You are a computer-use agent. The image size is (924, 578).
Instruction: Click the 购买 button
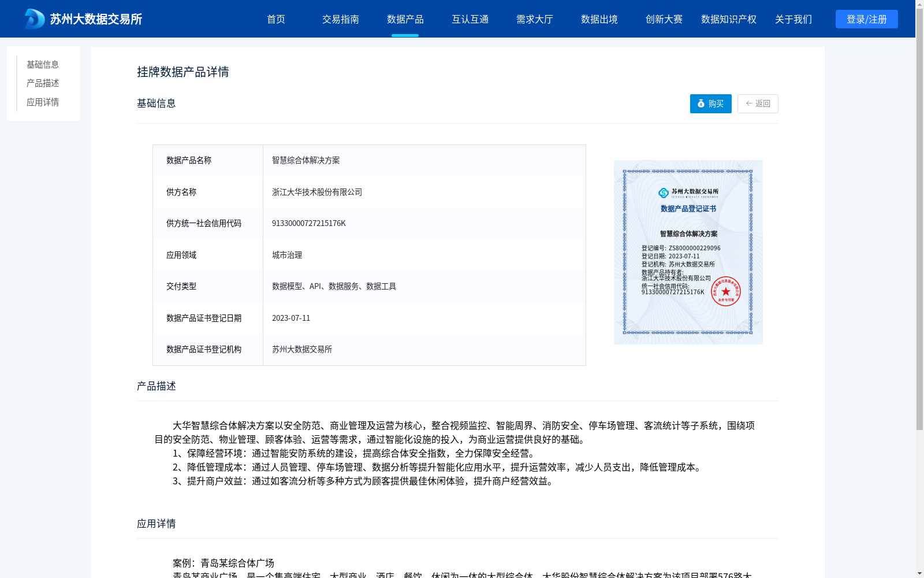(711, 103)
